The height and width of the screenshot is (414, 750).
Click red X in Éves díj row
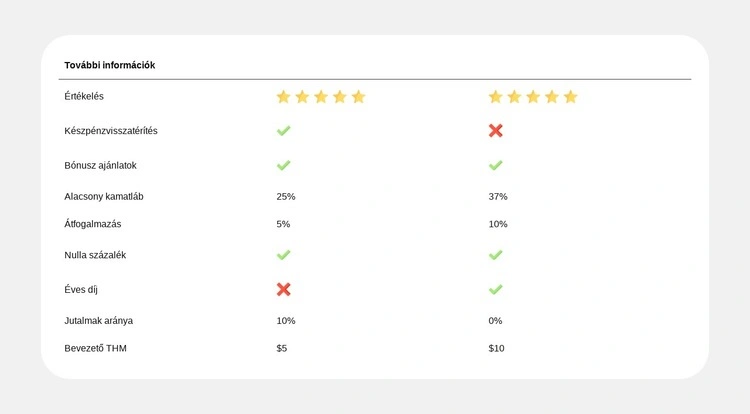283,289
